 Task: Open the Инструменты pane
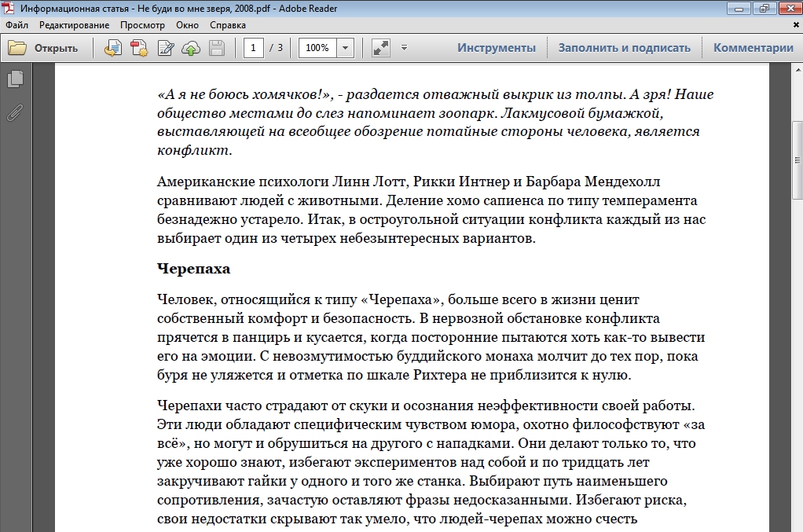pyautogui.click(x=497, y=48)
